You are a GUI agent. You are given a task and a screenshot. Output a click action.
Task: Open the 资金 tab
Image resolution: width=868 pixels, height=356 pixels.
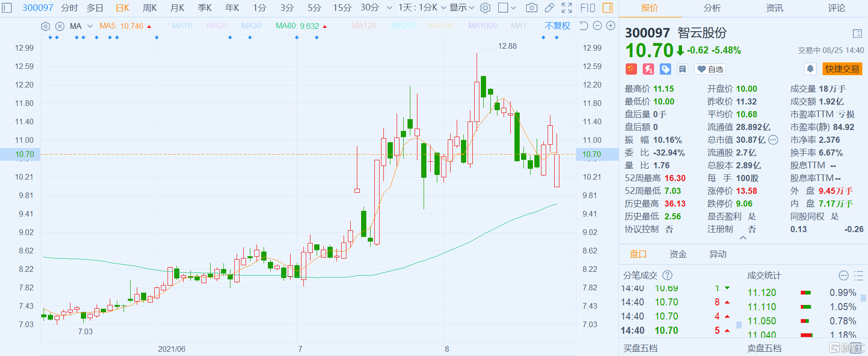[x=678, y=254]
